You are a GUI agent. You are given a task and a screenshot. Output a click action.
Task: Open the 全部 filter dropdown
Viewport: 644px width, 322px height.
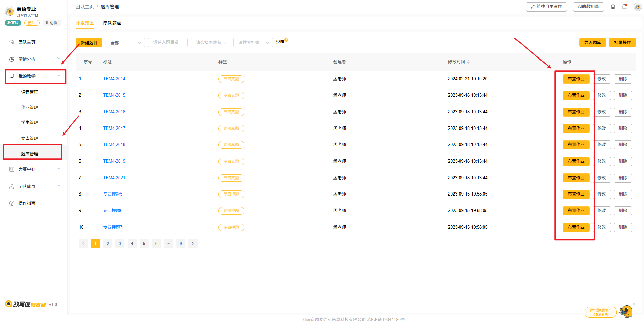click(x=125, y=43)
